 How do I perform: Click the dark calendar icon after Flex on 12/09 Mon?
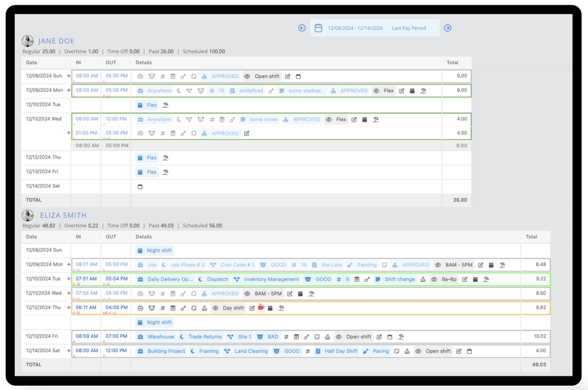412,91
